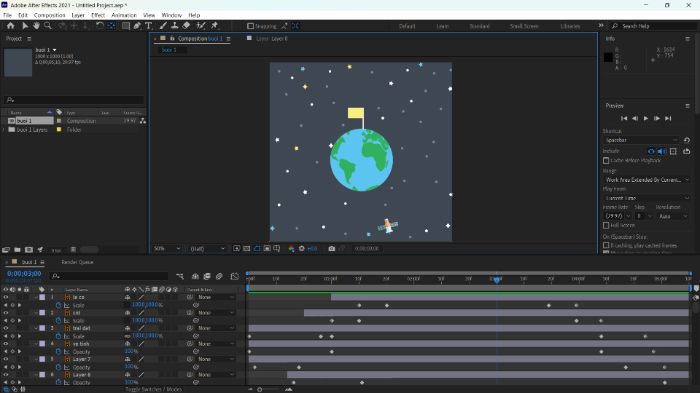Open the Auto resolution dropdown in Preview
700x393 pixels.
pyautogui.click(x=673, y=216)
